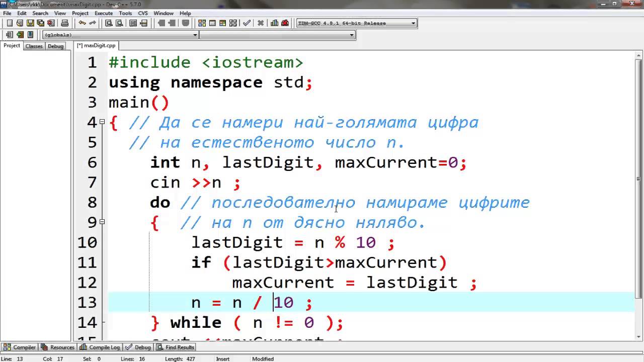Open the Search menu
Screen dimensions: 644x362
click(40, 13)
